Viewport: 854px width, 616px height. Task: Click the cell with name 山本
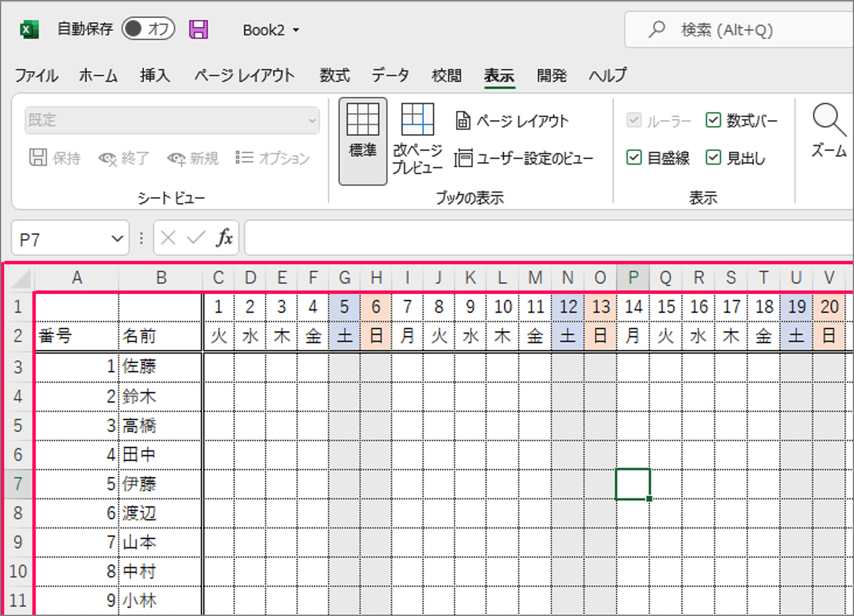(x=160, y=542)
